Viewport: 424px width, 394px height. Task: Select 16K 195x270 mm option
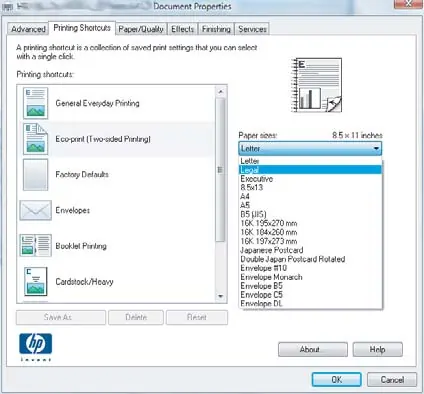(x=310, y=223)
